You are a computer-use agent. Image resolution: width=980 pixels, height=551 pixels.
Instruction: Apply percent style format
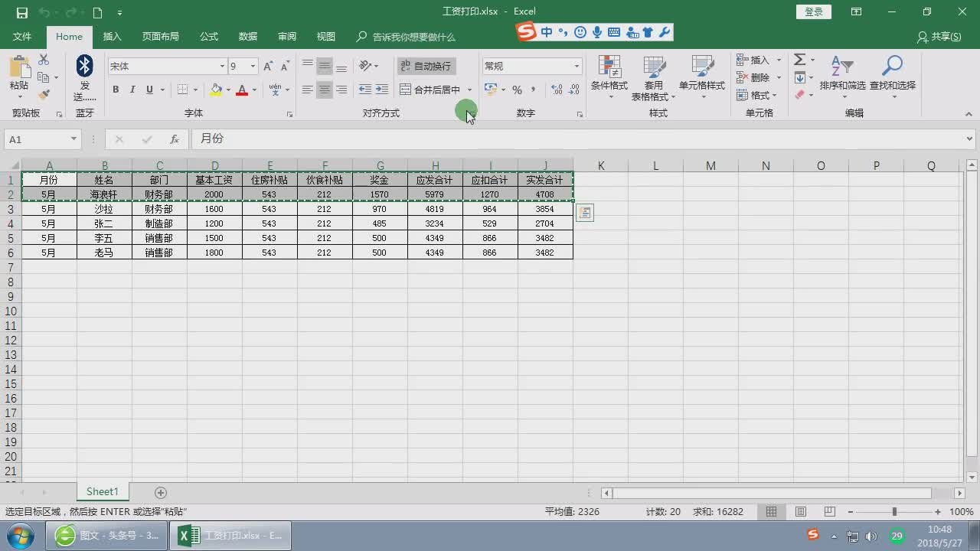tap(517, 90)
